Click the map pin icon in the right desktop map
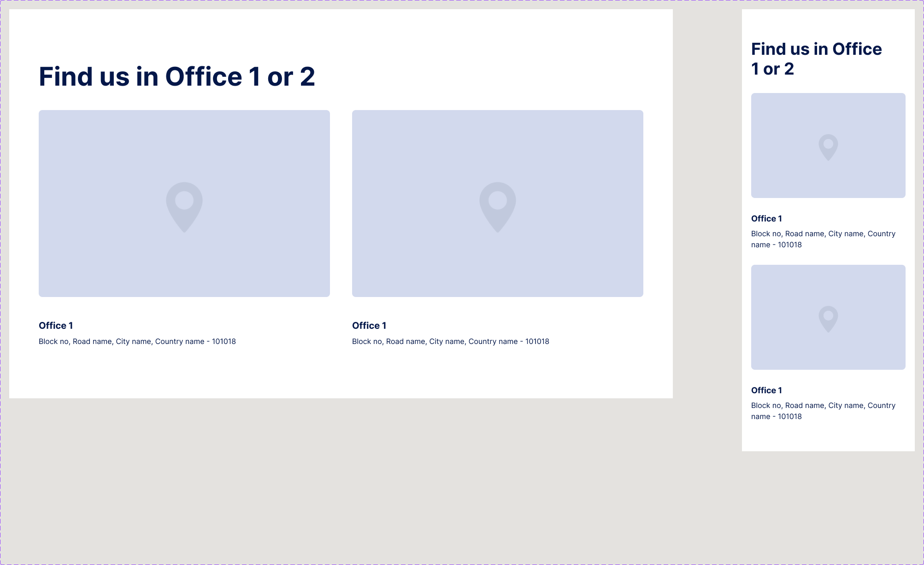The image size is (924, 565). click(x=498, y=207)
